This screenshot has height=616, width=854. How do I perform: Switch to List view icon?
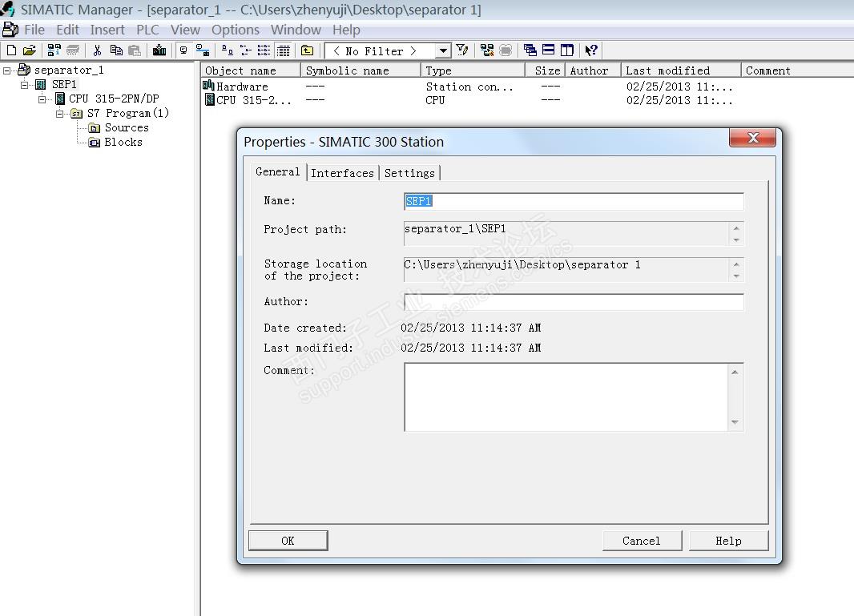(264, 50)
